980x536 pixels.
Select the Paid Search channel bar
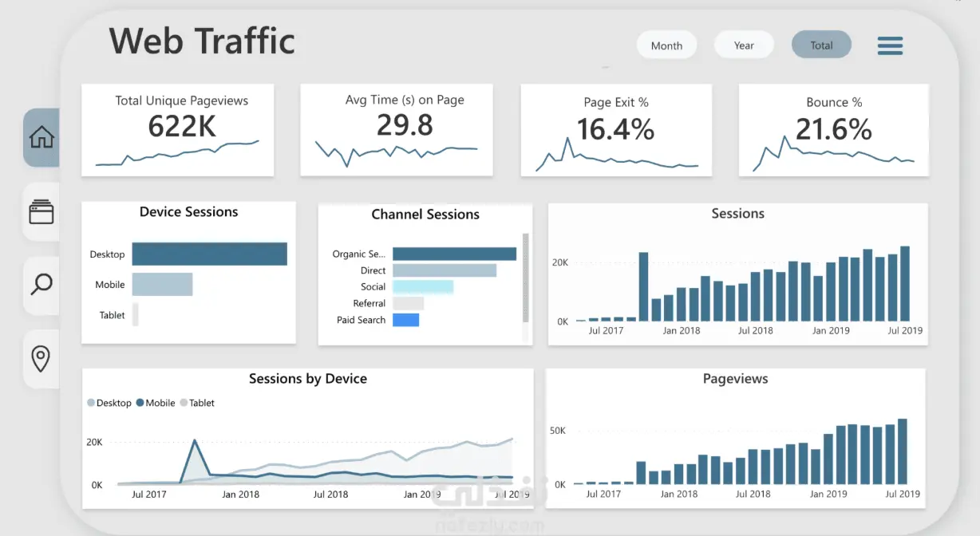pyautogui.click(x=406, y=320)
